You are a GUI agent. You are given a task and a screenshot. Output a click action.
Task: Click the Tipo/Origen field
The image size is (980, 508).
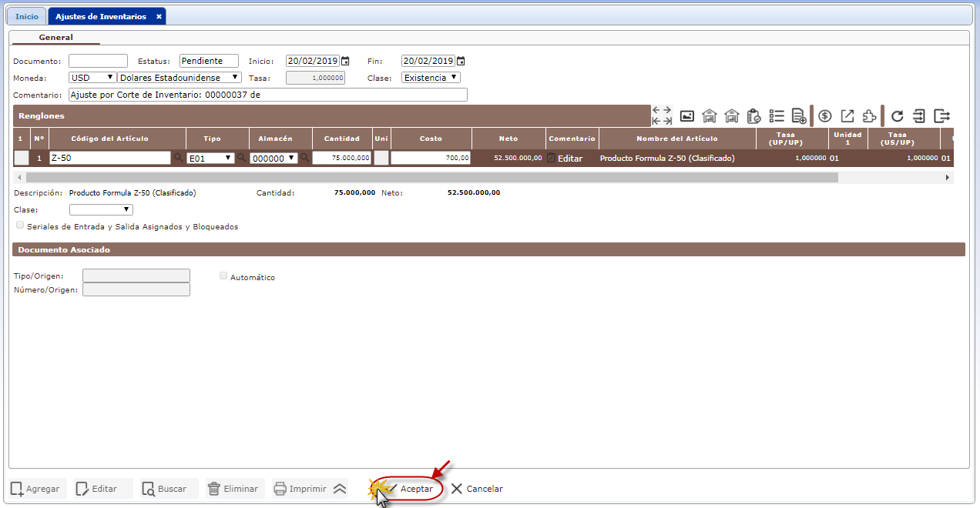[136, 276]
